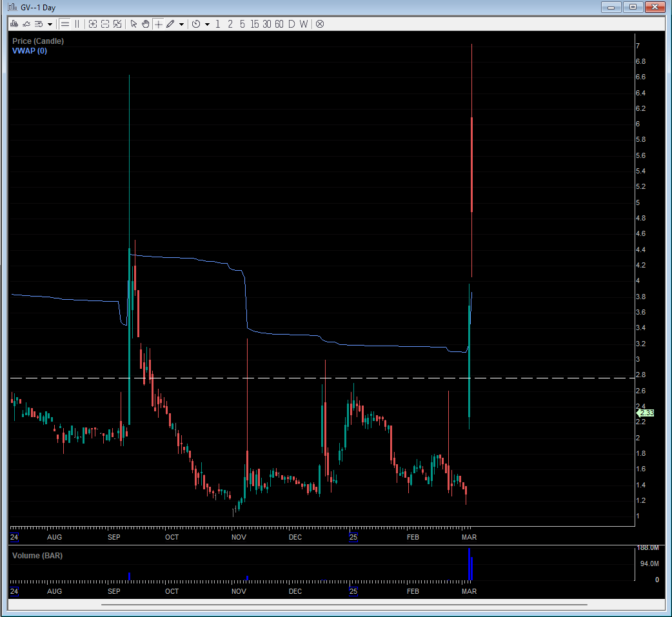Click the Volume (BAR) label

pos(37,555)
